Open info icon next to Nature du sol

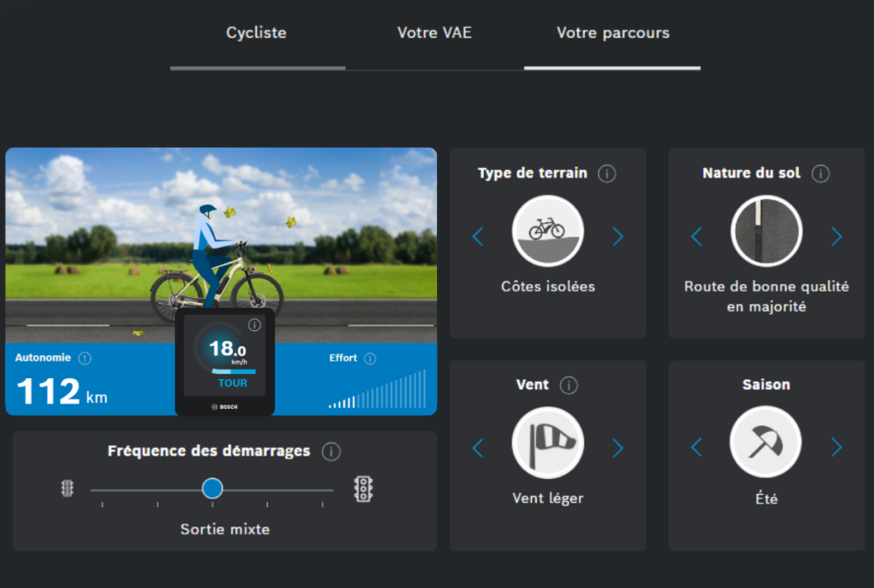820,173
